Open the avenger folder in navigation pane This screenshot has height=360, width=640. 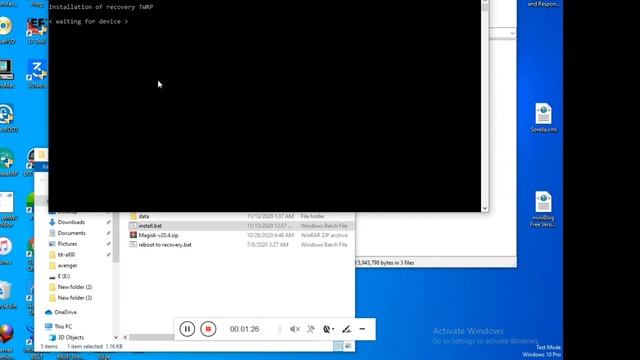(67, 265)
